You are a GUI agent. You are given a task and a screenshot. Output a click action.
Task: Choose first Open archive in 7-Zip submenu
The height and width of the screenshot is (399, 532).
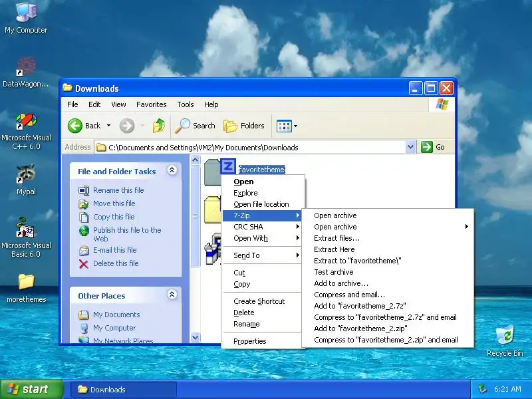pos(388,215)
